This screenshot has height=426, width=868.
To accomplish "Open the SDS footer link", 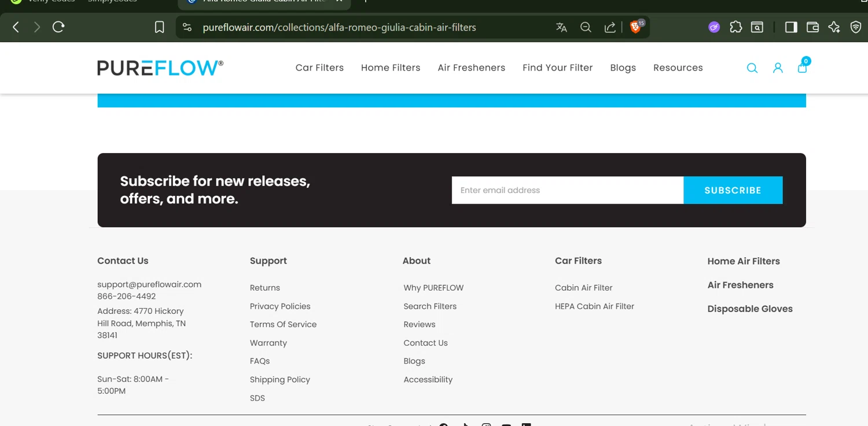I will click(258, 398).
